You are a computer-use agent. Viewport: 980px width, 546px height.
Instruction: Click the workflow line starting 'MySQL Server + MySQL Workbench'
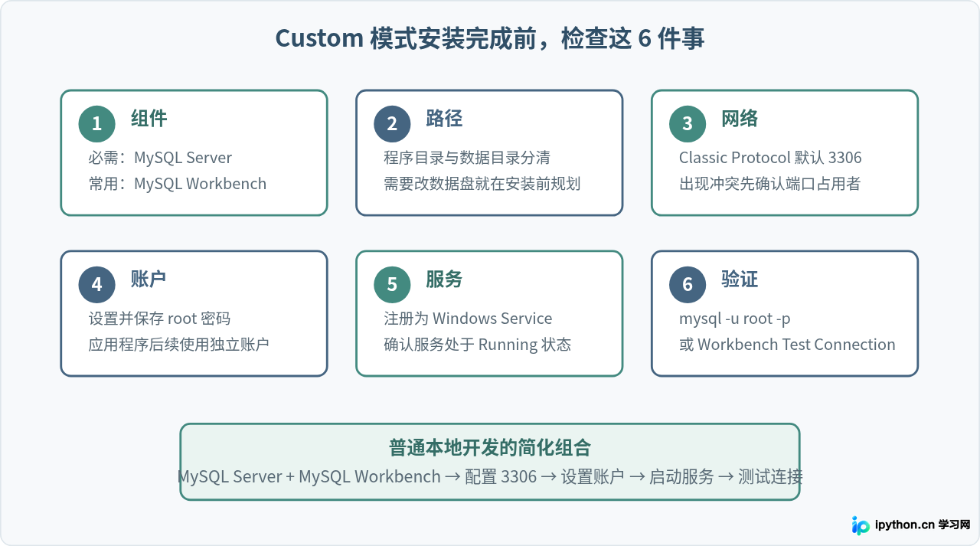[490, 476]
